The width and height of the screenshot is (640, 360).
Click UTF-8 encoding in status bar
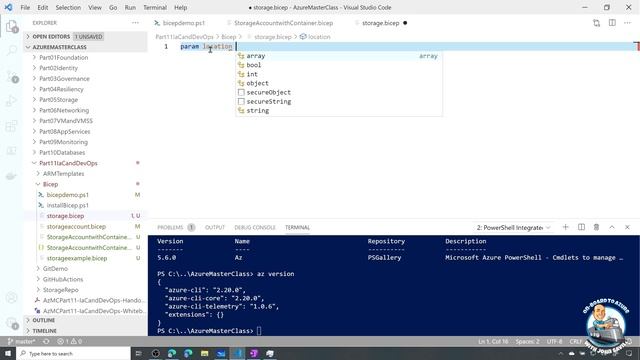(554, 341)
